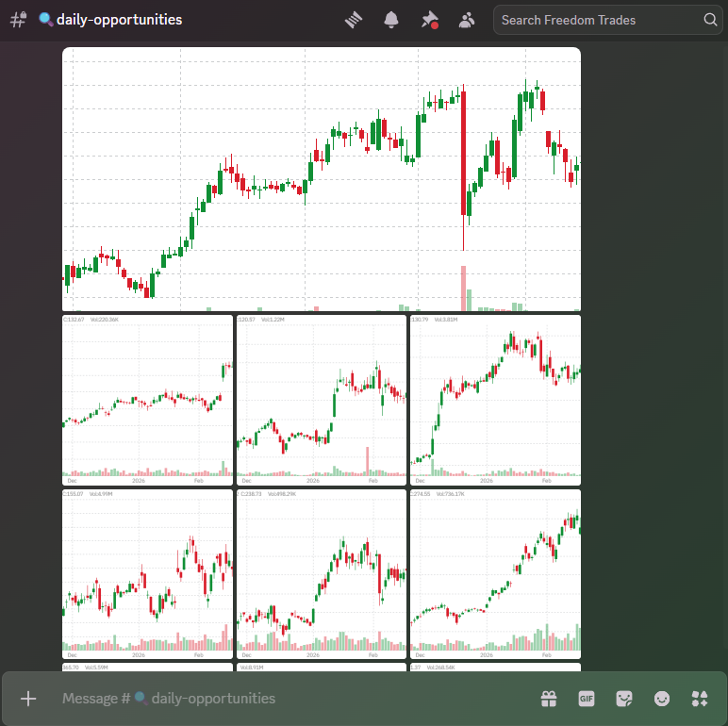Viewport: 728px width, 726px height.
Task: Open chart thumbnail labeled 130.79 Vol:3.81M
Action: 495,400
